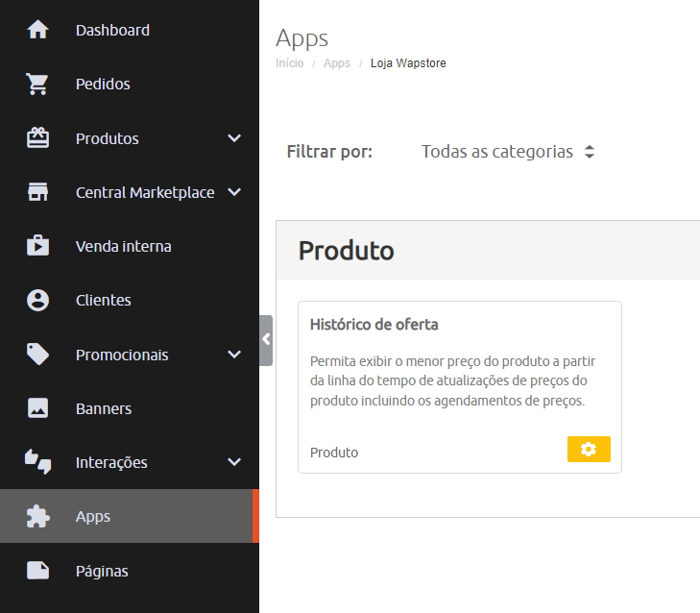This screenshot has height=613, width=700.
Task: Expand the Interações submenu chevron
Action: tap(234, 461)
